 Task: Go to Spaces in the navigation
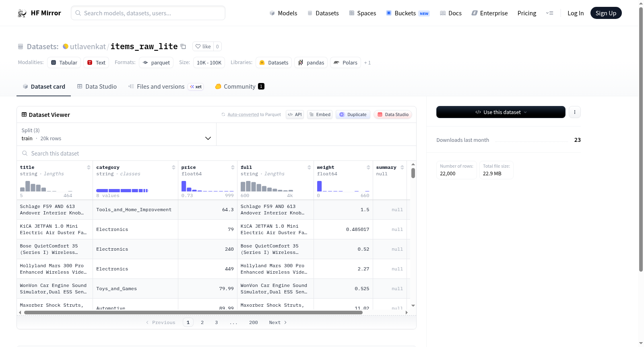[x=363, y=13]
